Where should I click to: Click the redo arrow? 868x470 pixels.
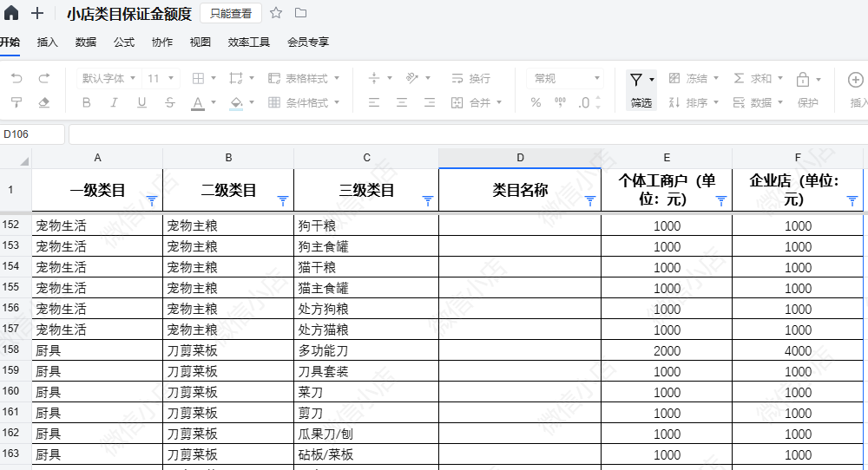(x=44, y=78)
